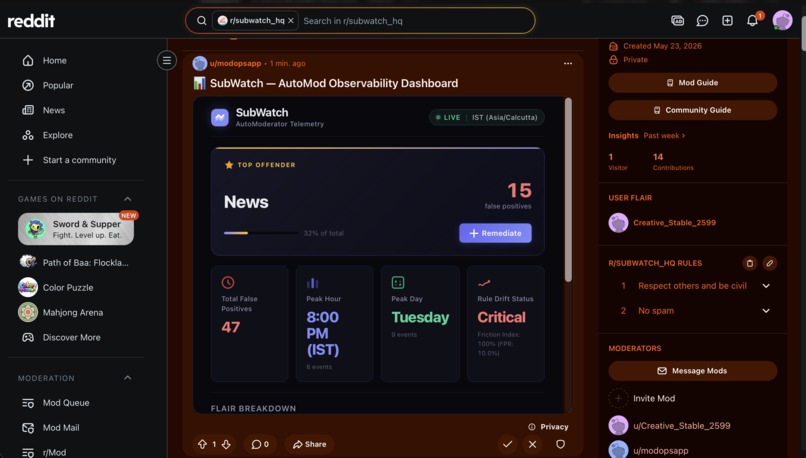
Task: Collapse the Games on Reddit section
Action: coord(127,199)
